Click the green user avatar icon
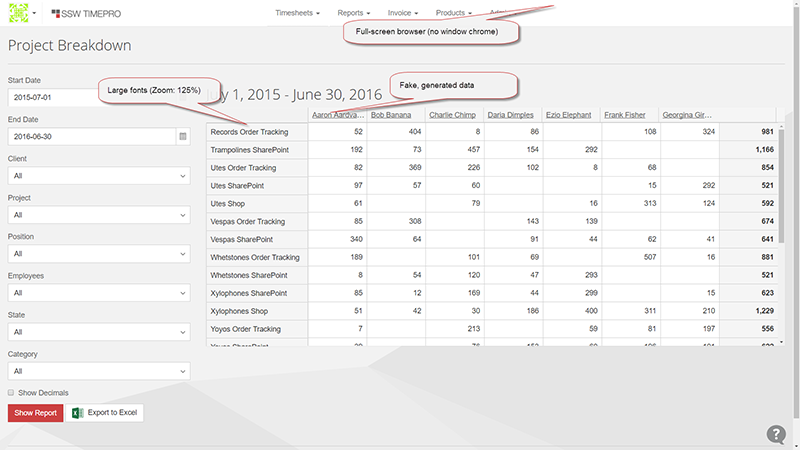 [17, 14]
